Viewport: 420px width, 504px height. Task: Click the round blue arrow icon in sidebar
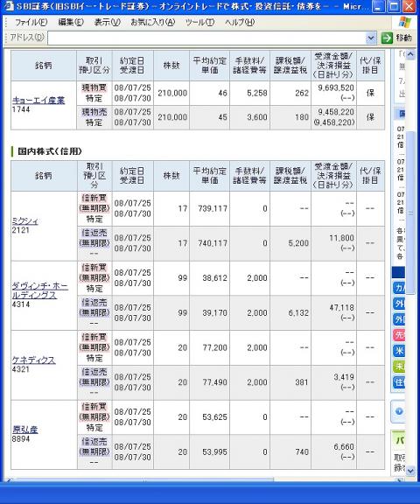coord(399,411)
